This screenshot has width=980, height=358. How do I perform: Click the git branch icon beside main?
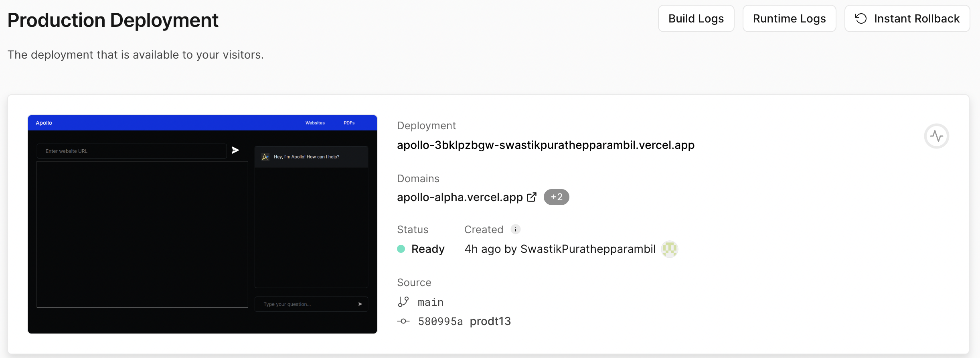[x=403, y=302]
